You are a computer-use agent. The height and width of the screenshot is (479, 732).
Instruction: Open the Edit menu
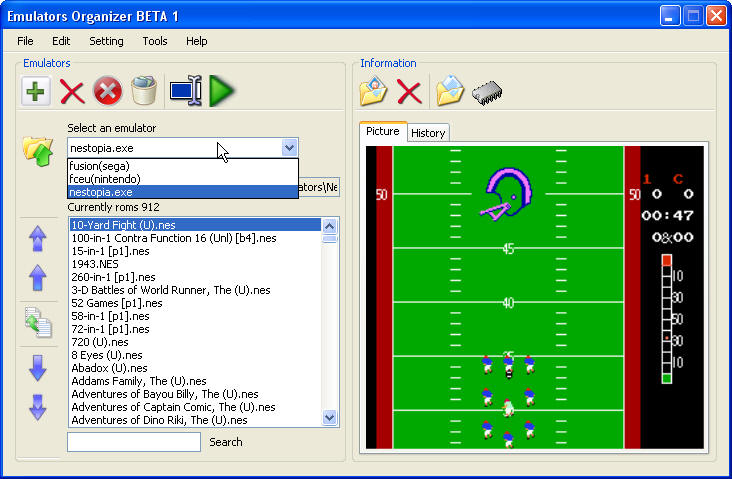pyautogui.click(x=61, y=41)
